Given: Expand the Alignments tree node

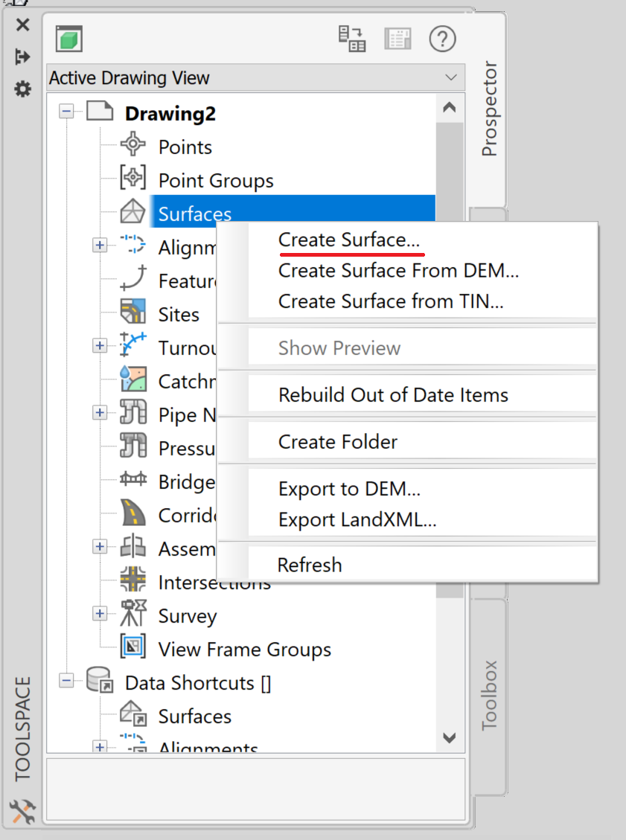Looking at the screenshot, I should tap(99, 245).
